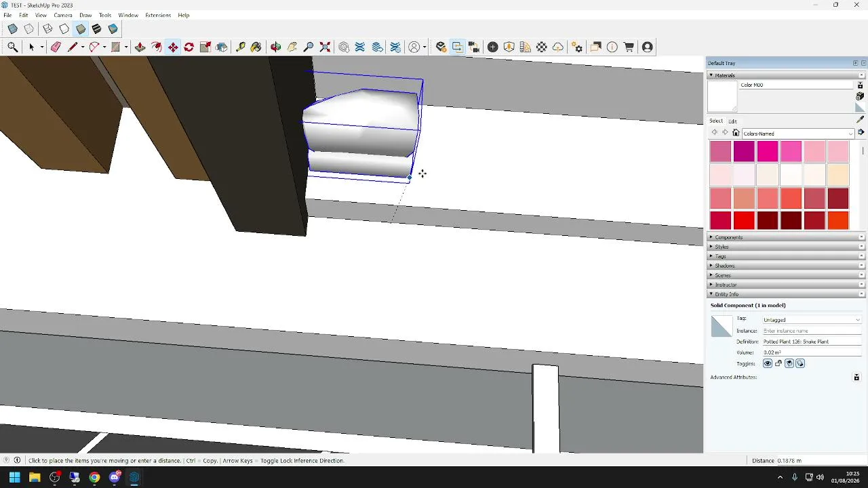Click the Zoom Extents tool
The width and height of the screenshot is (868, 488).
(325, 47)
